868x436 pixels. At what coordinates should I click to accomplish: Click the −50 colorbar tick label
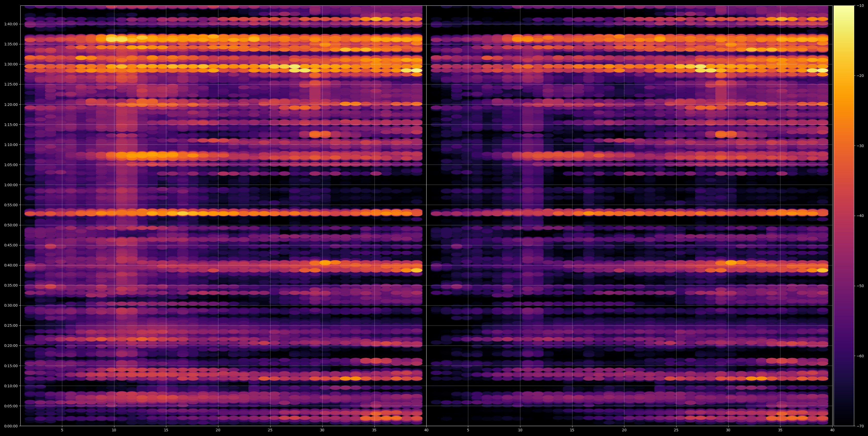860,286
